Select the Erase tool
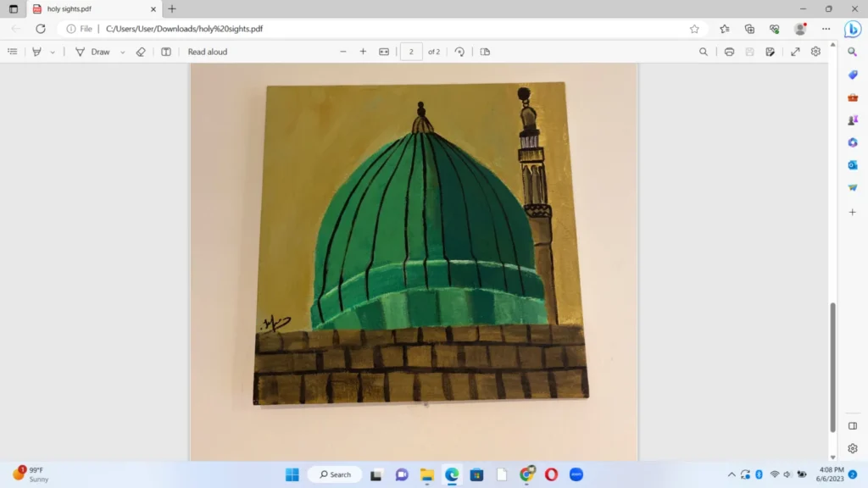Image resolution: width=868 pixels, height=488 pixels. [141, 52]
